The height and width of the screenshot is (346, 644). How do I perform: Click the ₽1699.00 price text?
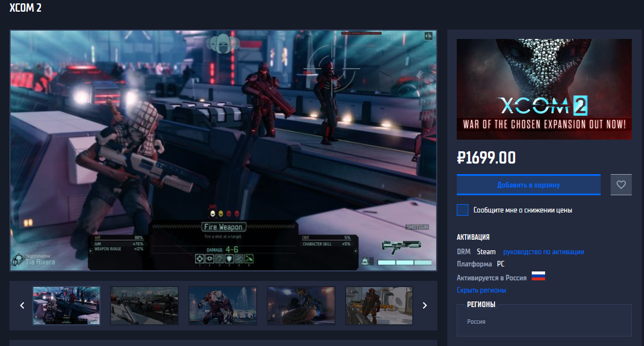486,158
